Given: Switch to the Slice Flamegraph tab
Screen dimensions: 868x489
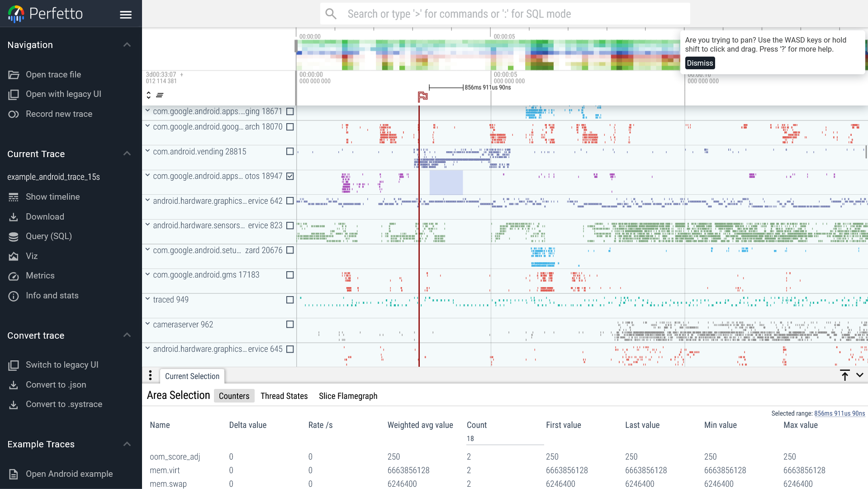Looking at the screenshot, I should (348, 396).
